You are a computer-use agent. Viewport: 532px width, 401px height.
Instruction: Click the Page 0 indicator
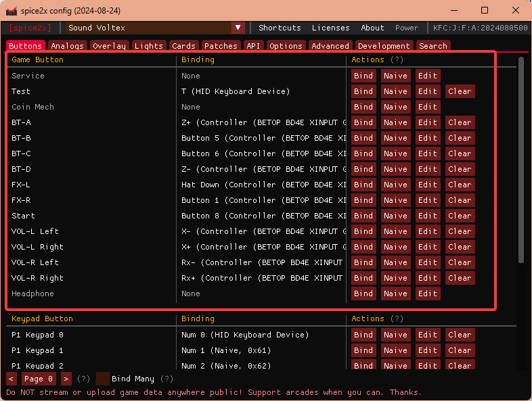click(x=38, y=379)
